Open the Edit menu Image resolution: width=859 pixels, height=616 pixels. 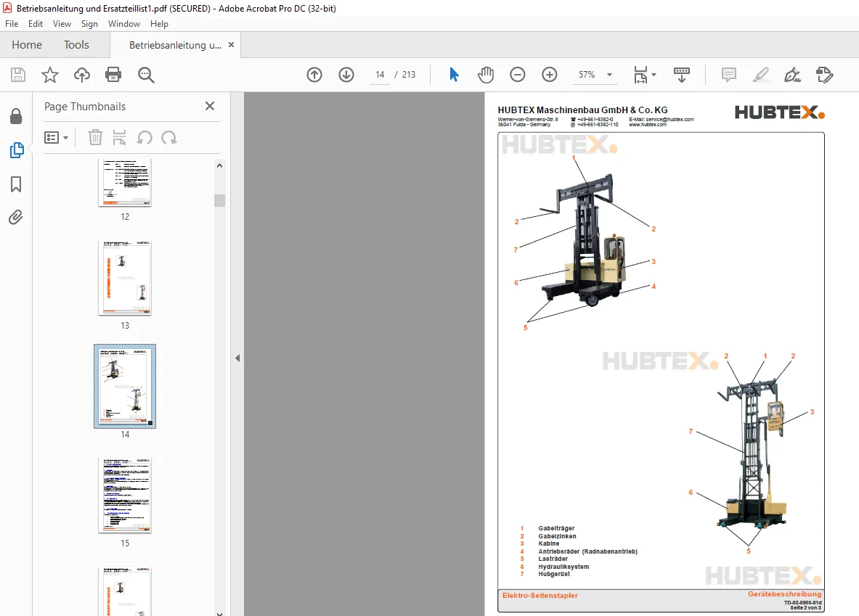tap(36, 23)
